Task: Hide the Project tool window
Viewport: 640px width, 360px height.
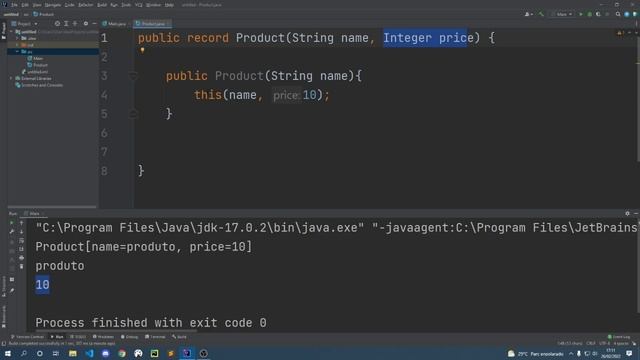Action: 94,24
